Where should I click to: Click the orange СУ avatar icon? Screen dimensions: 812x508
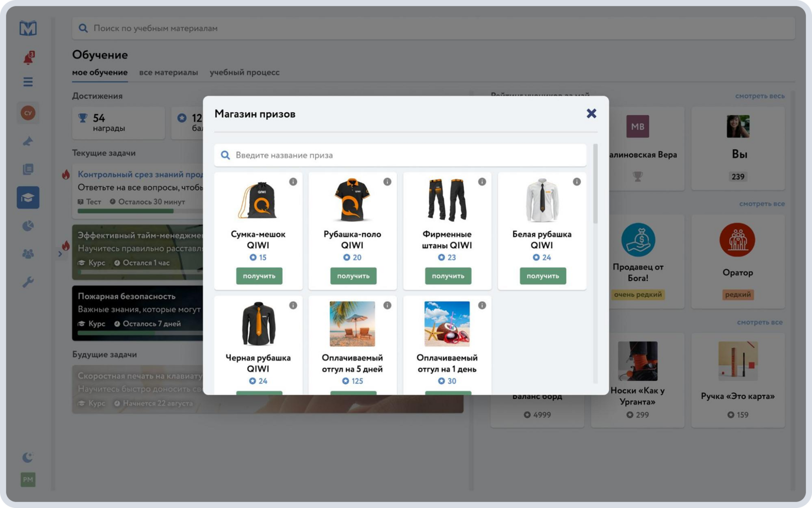[28, 113]
